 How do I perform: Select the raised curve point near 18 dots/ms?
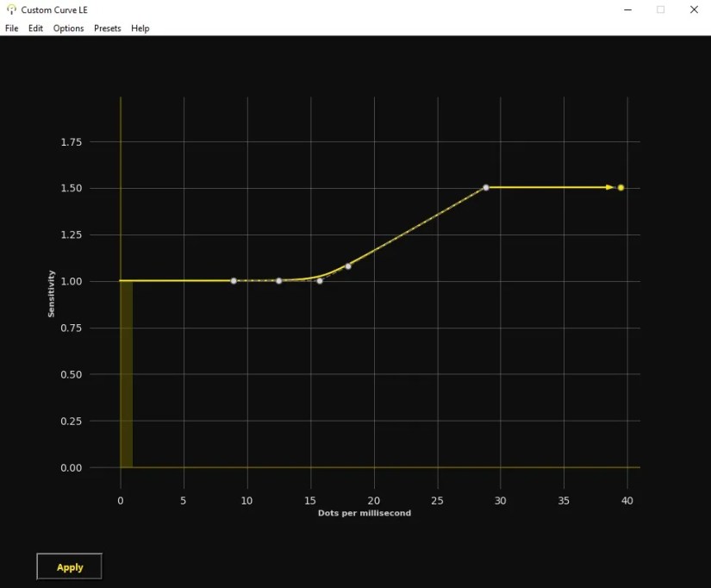(348, 266)
